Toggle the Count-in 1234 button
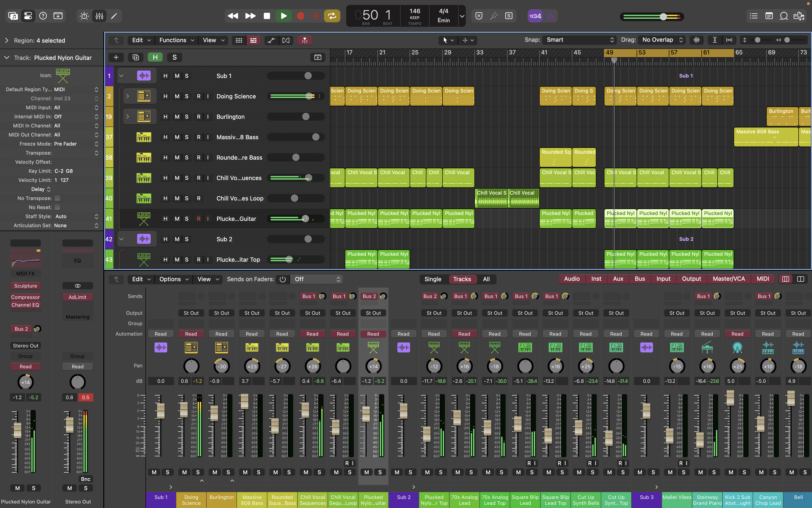Viewport: 812px width, 508px height. coord(535,16)
